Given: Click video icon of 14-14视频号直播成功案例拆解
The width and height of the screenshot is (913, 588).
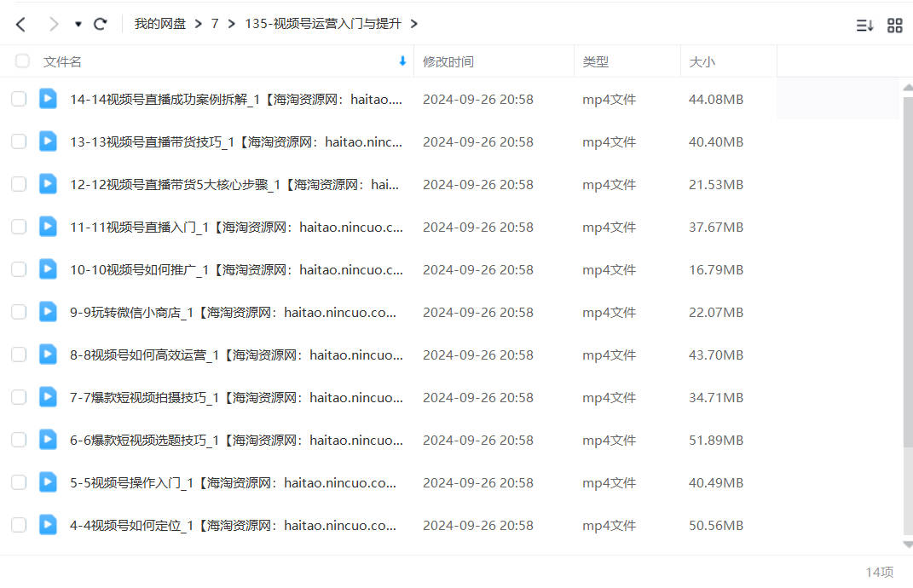Looking at the screenshot, I should click(48, 98).
